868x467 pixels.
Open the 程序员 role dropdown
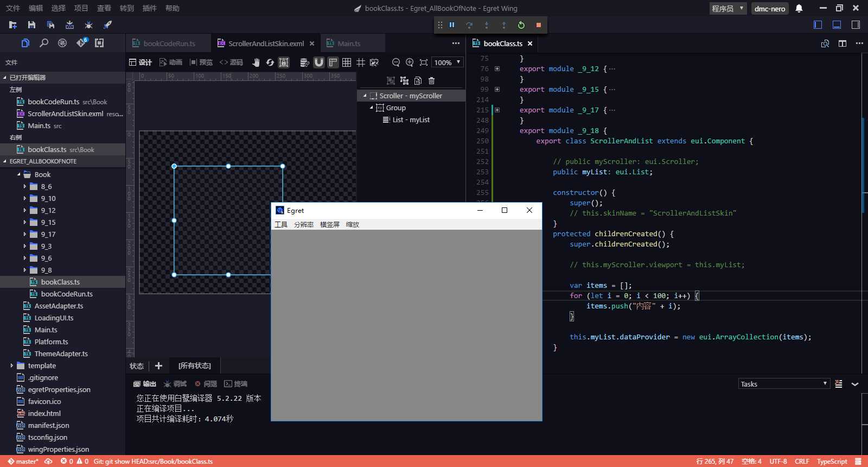point(728,8)
